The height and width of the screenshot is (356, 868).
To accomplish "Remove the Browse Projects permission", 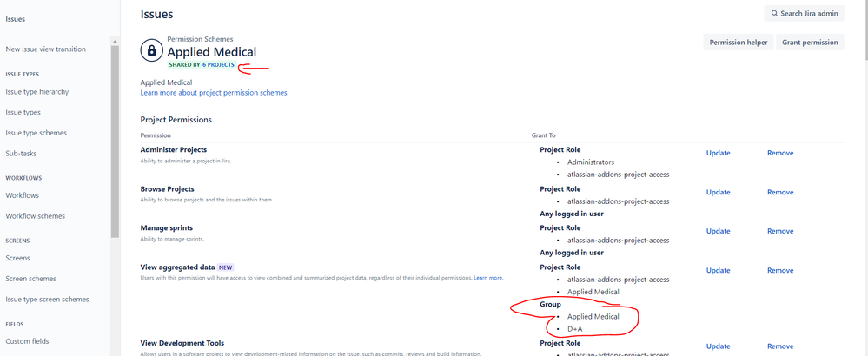I will click(780, 193).
